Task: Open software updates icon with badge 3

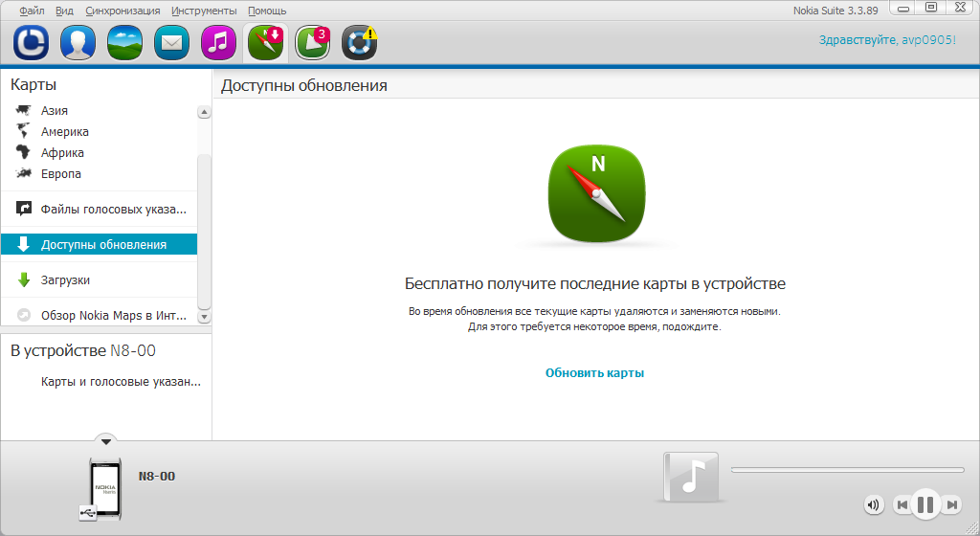Action: click(x=313, y=43)
